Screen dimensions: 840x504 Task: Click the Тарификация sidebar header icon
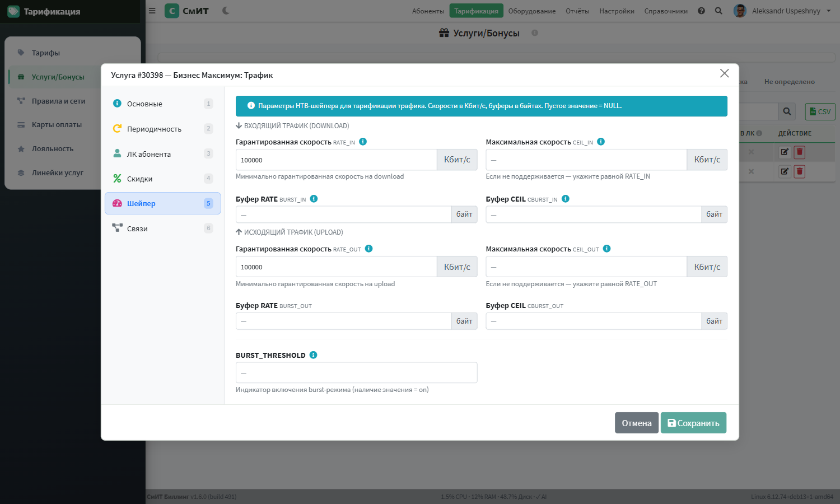click(13, 11)
